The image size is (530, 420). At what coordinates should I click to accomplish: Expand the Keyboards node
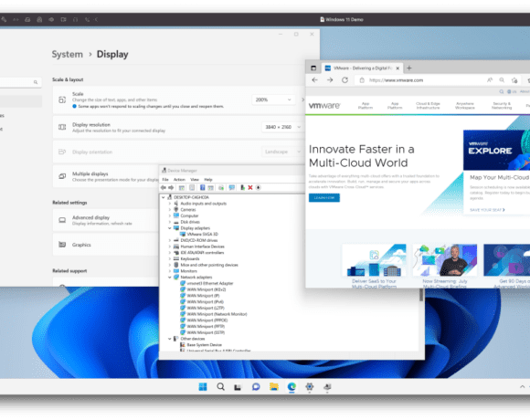coord(170,259)
